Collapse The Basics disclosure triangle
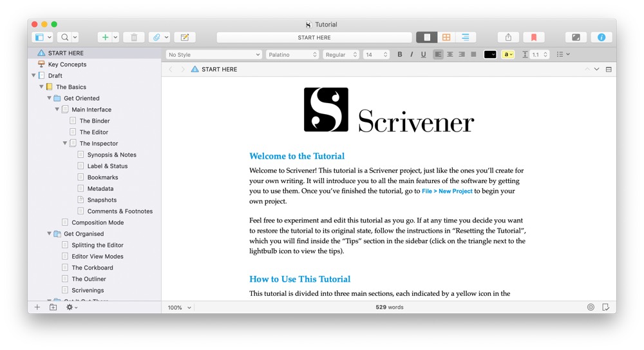Image resolution: width=644 pixels, height=350 pixels. (41, 87)
